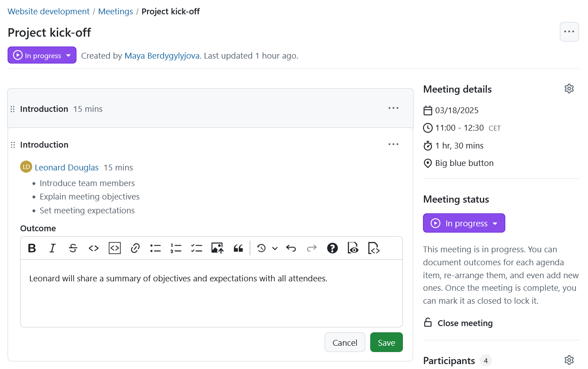This screenshot has width=588, height=369.
Task: Open the Meeting details settings gear
Action: [569, 89]
